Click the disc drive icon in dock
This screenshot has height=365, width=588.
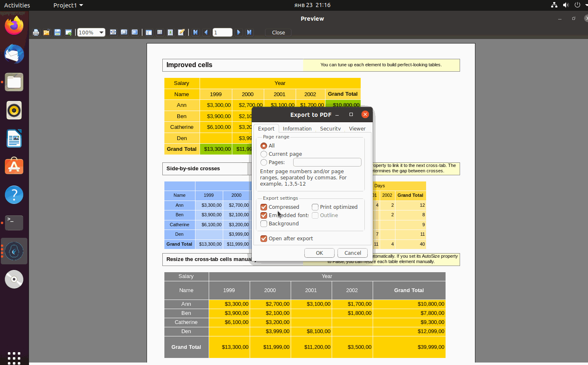(x=14, y=279)
